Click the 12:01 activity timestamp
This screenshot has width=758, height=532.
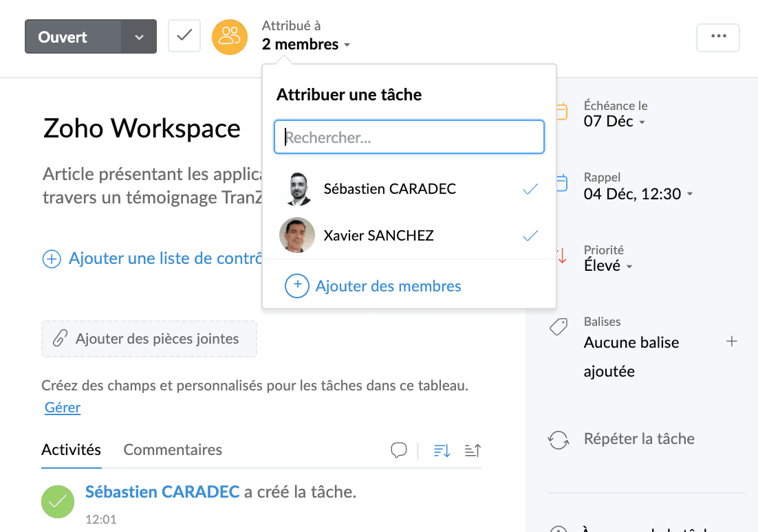[101, 520]
